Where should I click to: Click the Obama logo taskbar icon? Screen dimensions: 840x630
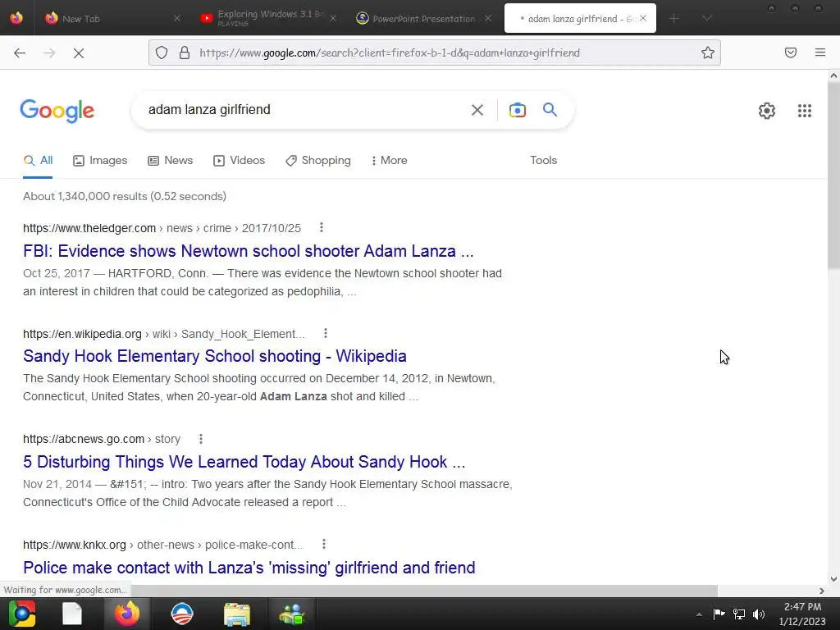coord(182,614)
